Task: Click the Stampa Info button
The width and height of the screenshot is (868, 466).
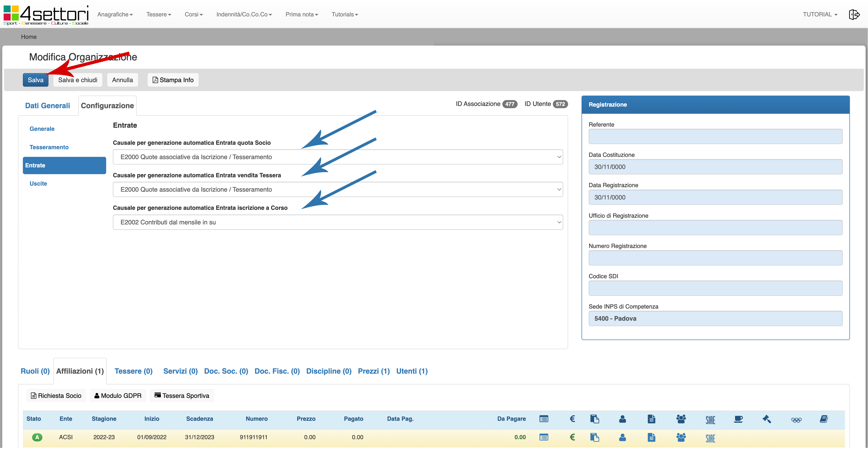Action: pyautogui.click(x=173, y=80)
